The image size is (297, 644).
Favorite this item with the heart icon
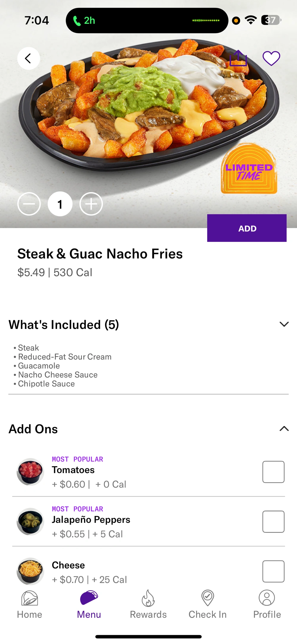271,58
